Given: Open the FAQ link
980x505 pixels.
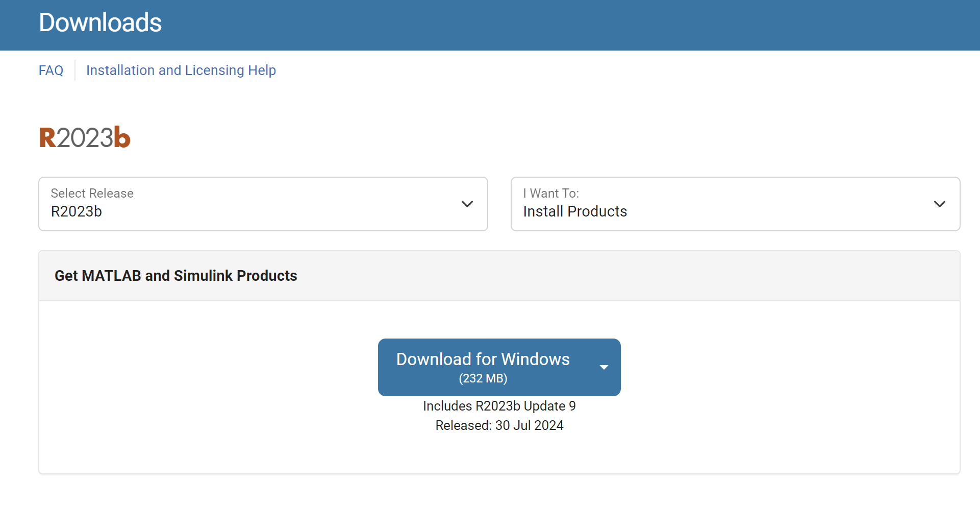Looking at the screenshot, I should click(51, 70).
